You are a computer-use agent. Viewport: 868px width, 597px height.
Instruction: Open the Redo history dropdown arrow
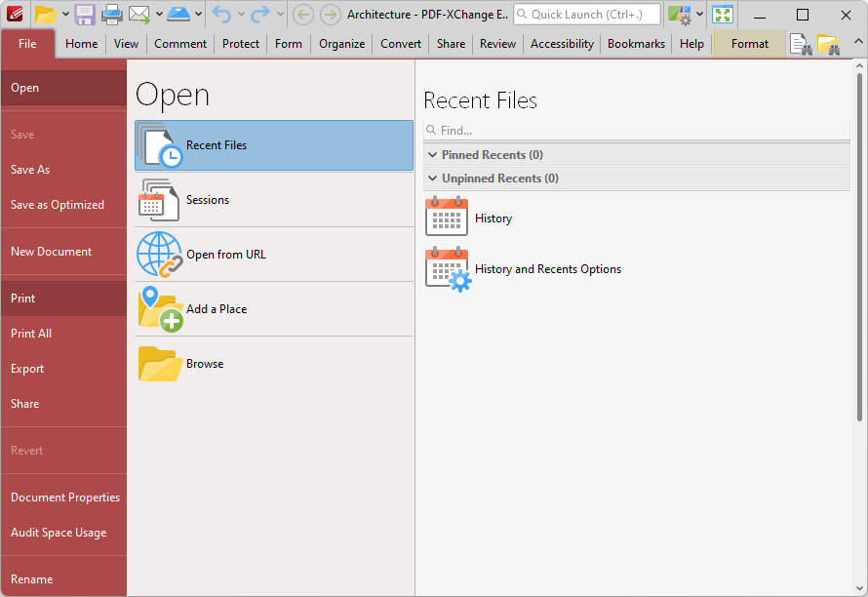tap(280, 15)
